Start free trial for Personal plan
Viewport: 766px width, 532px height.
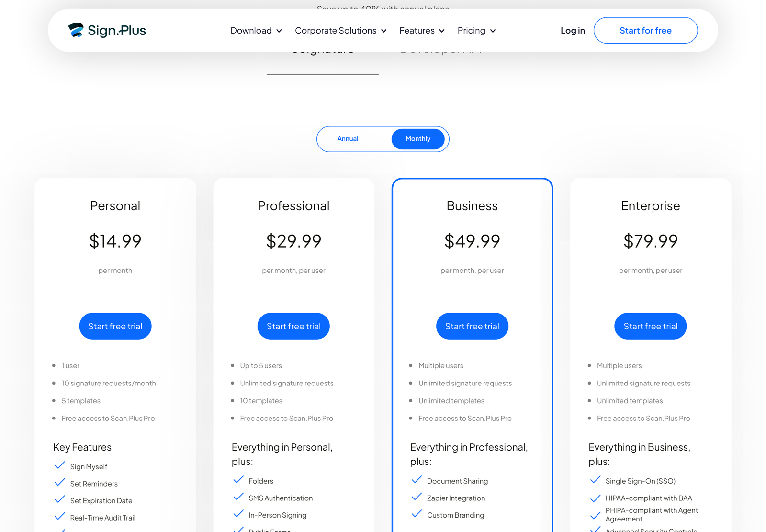[115, 326]
